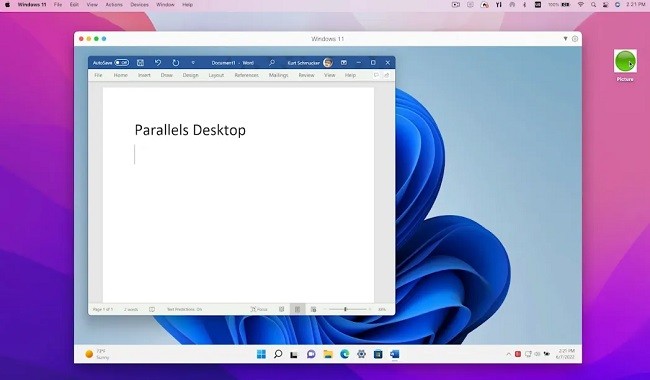Open the Mailings ribbon tab

(x=279, y=75)
